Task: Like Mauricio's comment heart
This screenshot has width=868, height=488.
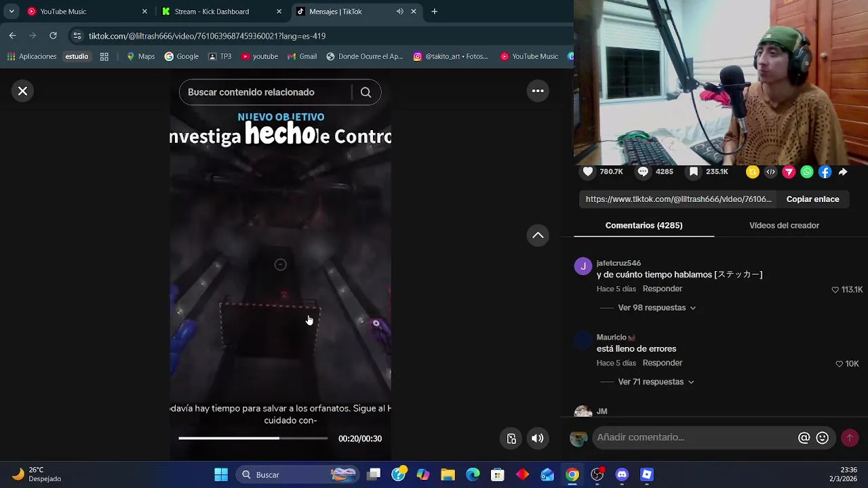Action: [x=840, y=364]
